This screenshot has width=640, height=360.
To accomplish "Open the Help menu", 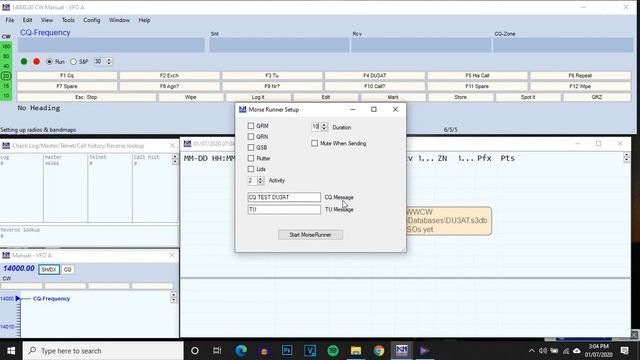I will 144,20.
